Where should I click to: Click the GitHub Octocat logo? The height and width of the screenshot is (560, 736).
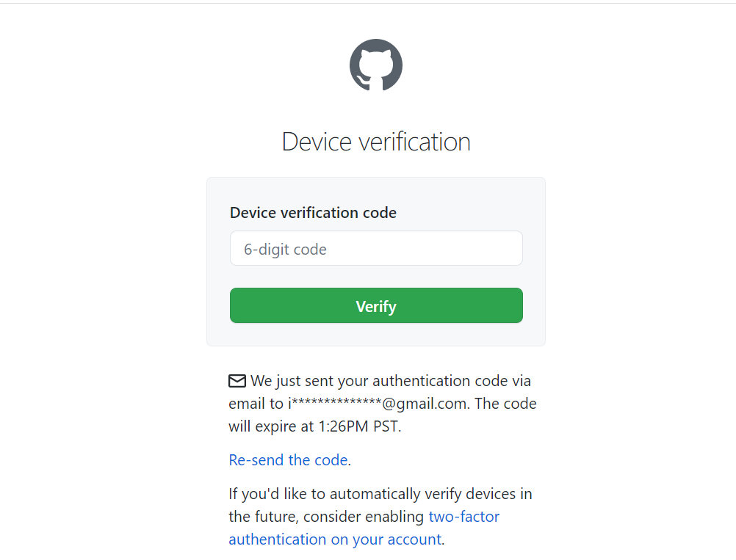[x=375, y=65]
